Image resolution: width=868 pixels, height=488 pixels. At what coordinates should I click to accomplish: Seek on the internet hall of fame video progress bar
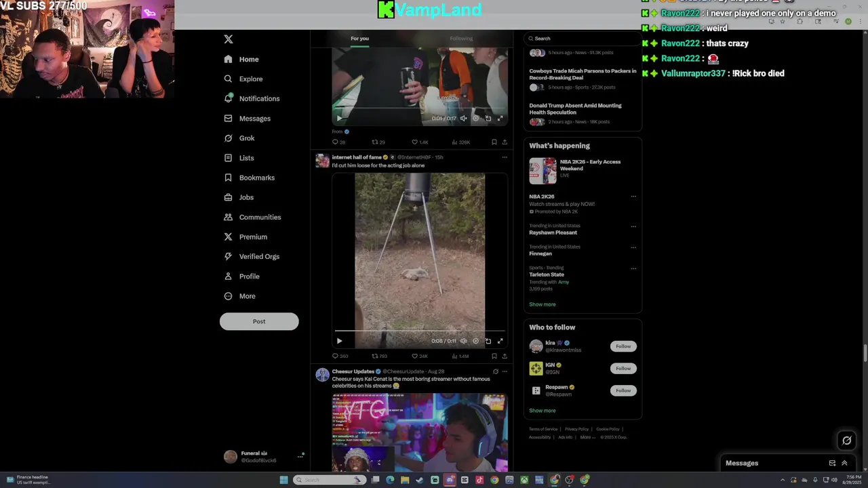[x=420, y=331]
